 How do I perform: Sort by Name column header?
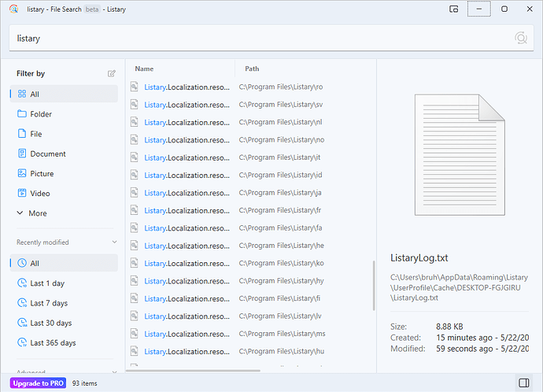click(x=144, y=68)
